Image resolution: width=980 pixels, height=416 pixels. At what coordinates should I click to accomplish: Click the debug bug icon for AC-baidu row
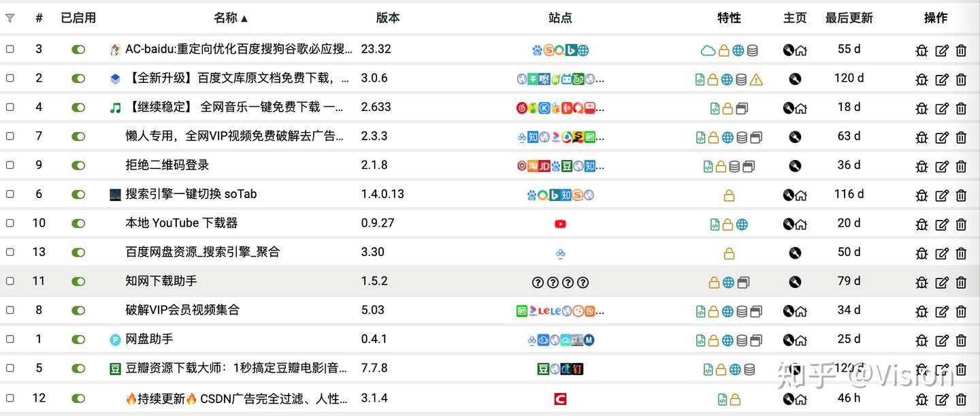click(922, 50)
